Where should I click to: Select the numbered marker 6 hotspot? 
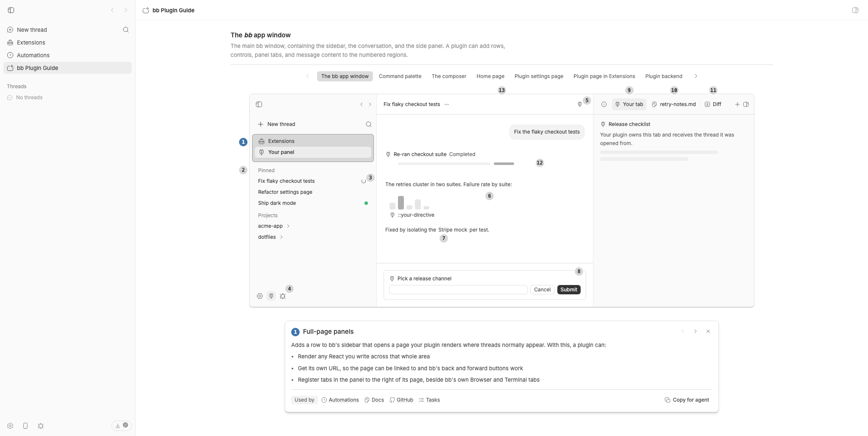click(x=490, y=196)
